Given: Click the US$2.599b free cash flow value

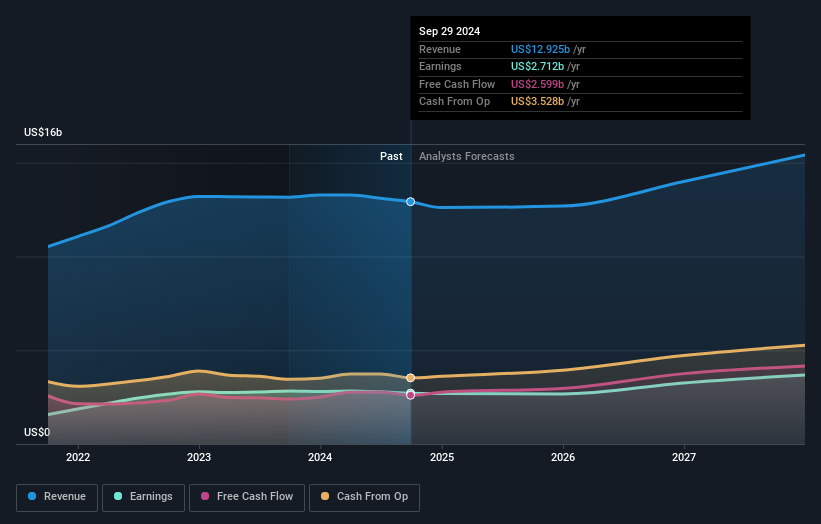Looking at the screenshot, I should pos(537,84).
